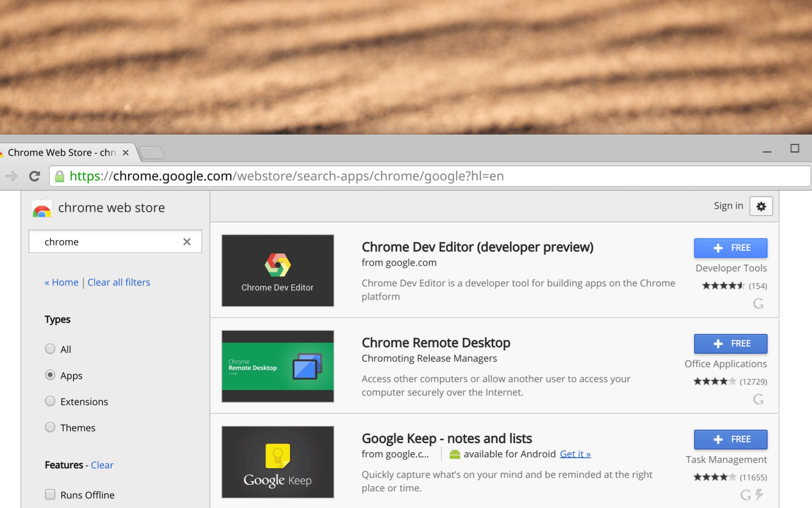Clear the search box with the X icon
The height and width of the screenshot is (508, 812).
[x=187, y=242]
